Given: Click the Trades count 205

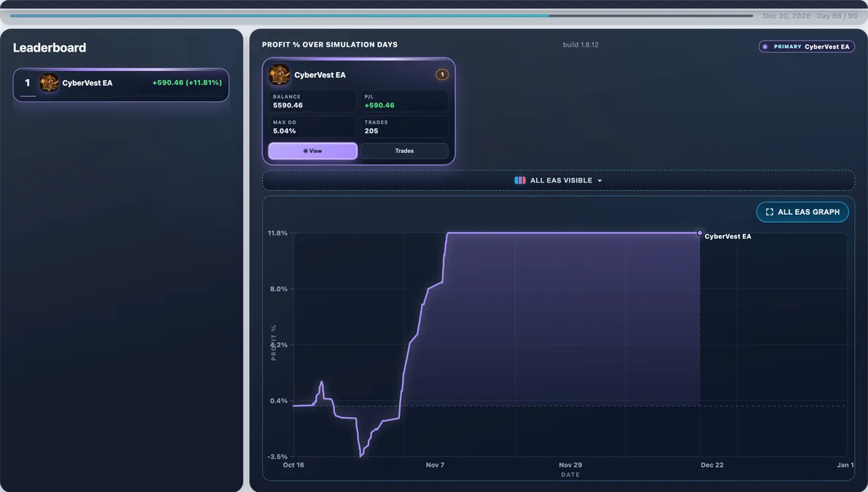Looking at the screenshot, I should [x=371, y=131].
